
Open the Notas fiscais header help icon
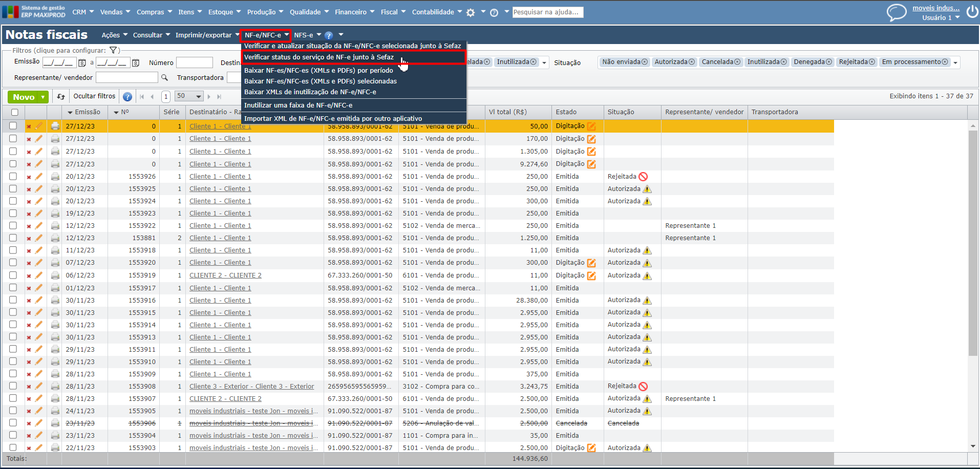pyautogui.click(x=329, y=35)
